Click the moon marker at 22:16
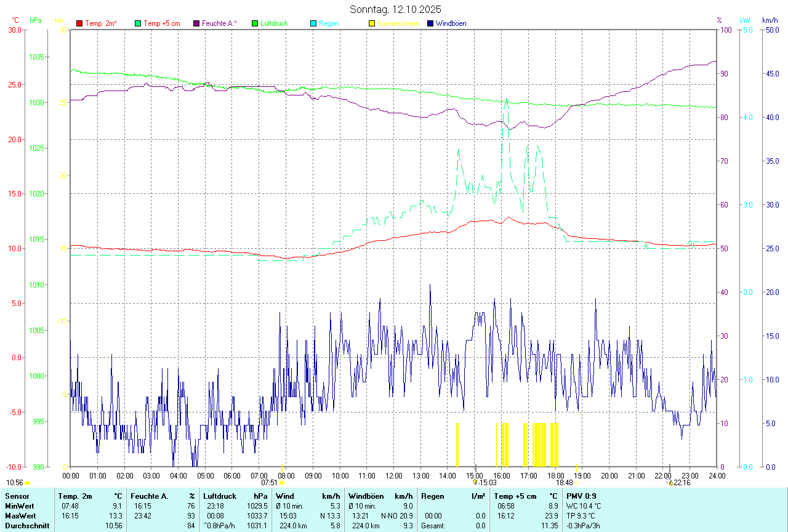788x532 pixels. 670,483
